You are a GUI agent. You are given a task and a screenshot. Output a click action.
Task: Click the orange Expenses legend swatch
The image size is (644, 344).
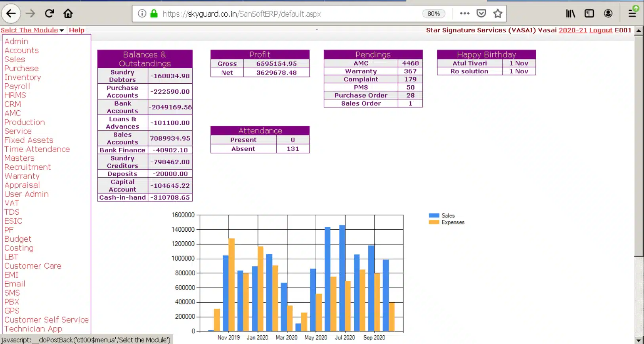[x=434, y=222]
